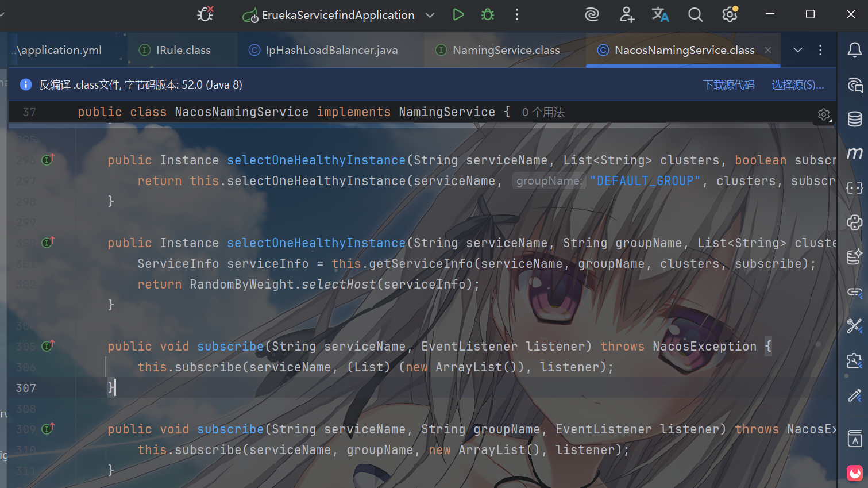Open sticky line gear settings icon

click(824, 115)
